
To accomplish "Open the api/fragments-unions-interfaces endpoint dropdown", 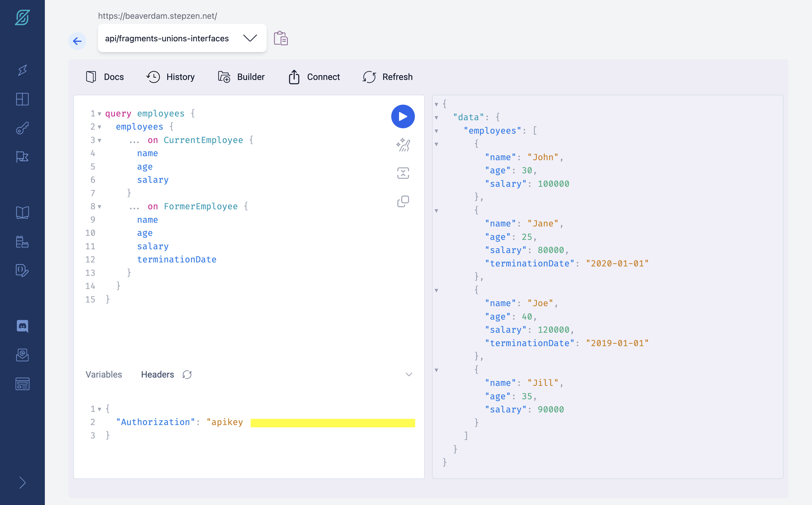I will [x=250, y=38].
